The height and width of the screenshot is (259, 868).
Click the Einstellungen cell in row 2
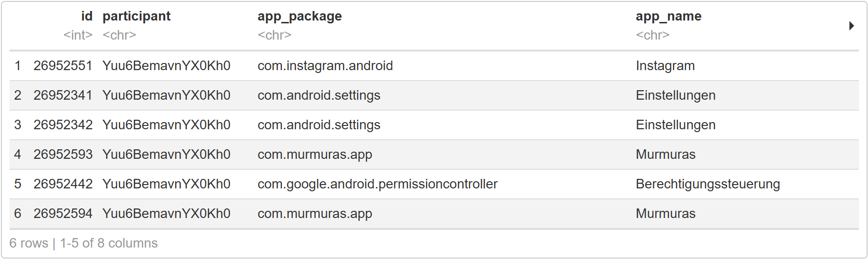[x=676, y=95]
